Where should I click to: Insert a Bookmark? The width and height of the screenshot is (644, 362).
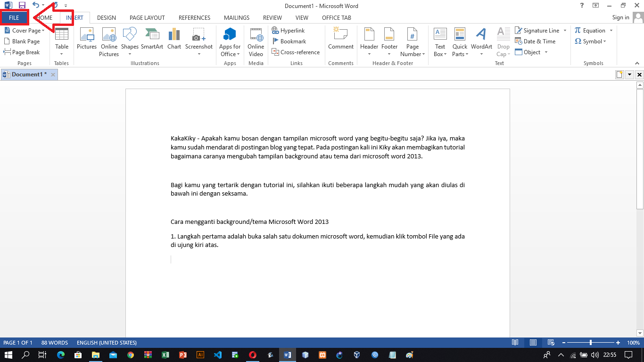click(289, 41)
